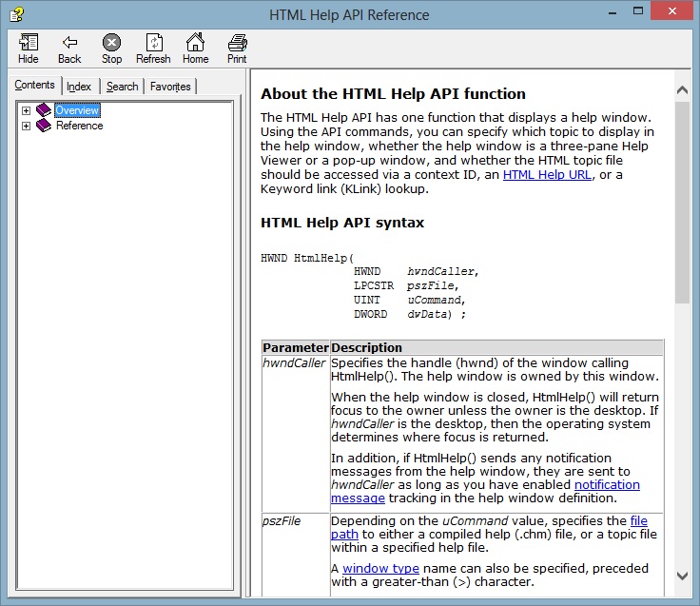Expand the Overview tree node

(x=27, y=110)
